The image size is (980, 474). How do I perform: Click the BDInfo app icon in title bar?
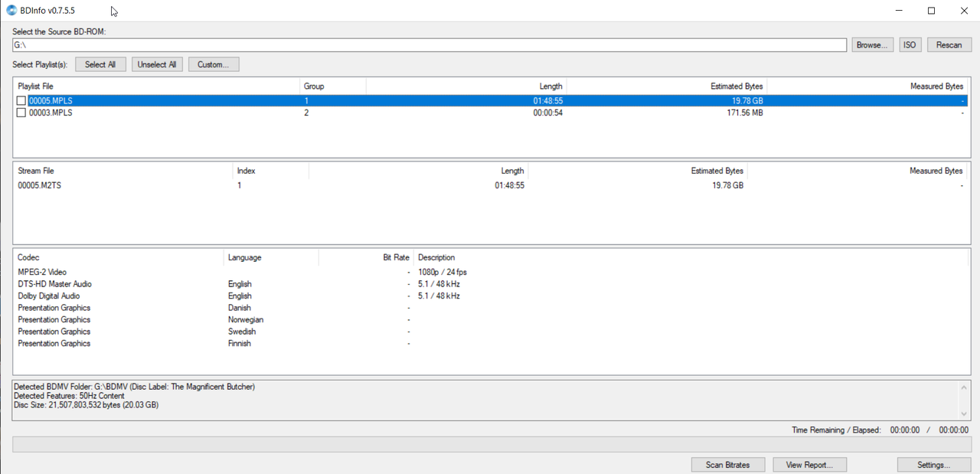point(11,11)
